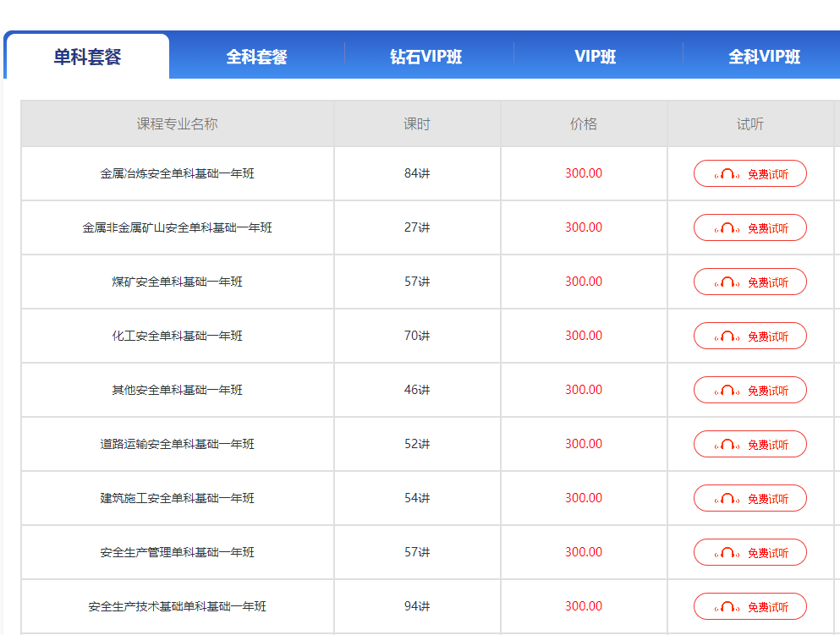Click the 300.00 price of 建筑施工安全 course
The image size is (840, 635).
tap(584, 498)
